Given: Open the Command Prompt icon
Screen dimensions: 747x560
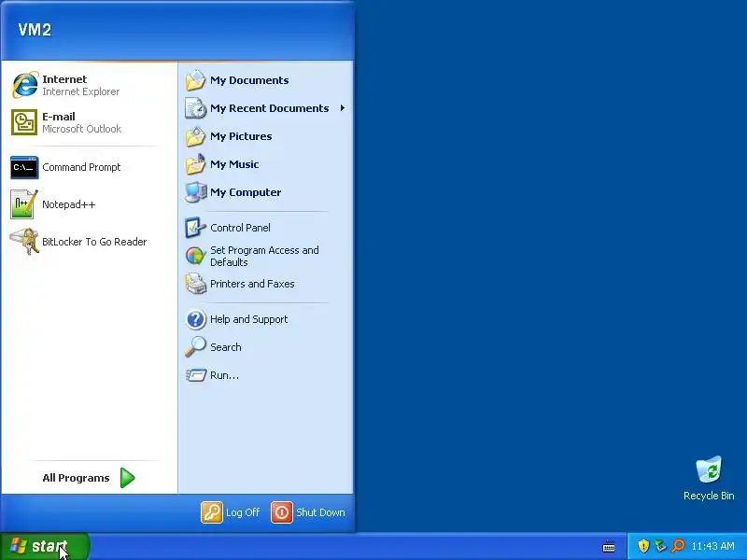Looking at the screenshot, I should [24, 167].
